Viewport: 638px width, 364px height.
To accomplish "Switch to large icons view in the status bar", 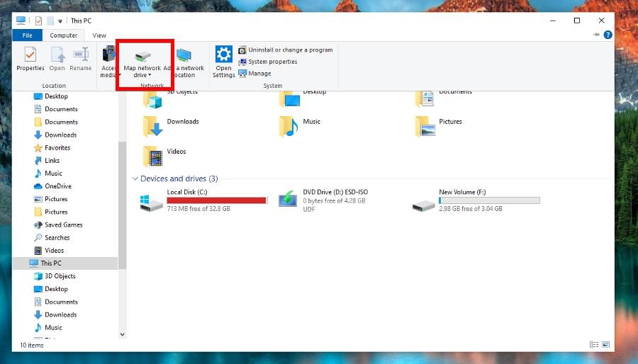I will (606, 345).
